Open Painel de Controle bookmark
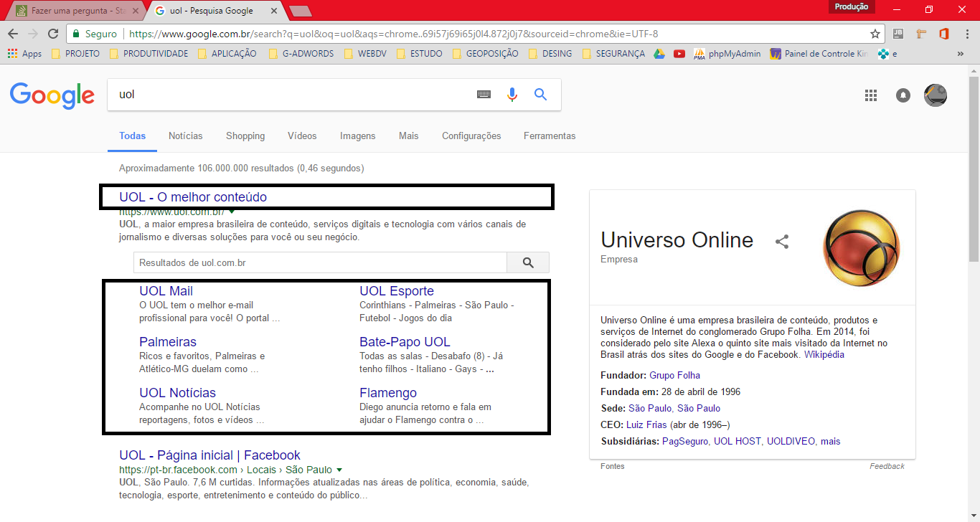Viewport: 980px width, 522px height. tap(819, 54)
